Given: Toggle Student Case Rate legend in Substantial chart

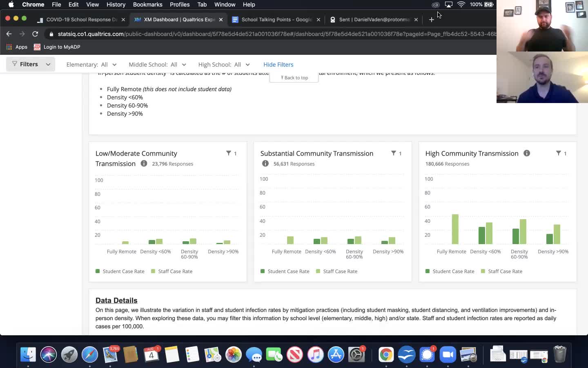Looking at the screenshot, I should (285, 271).
